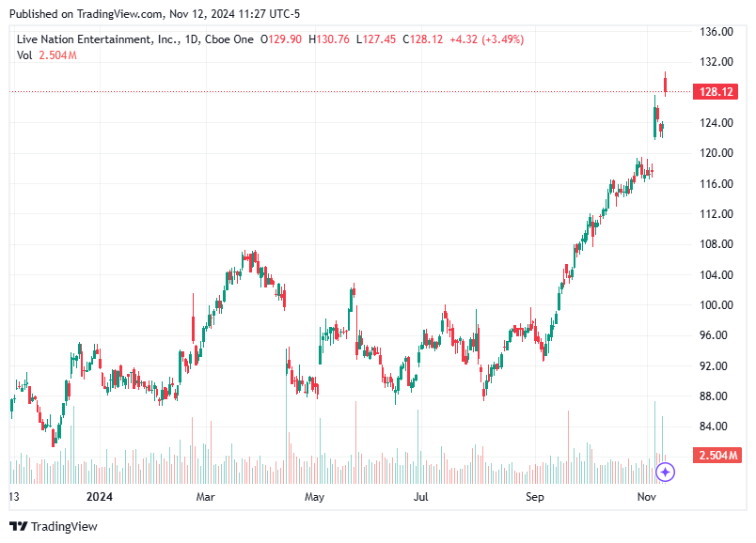Click the Jul label on time axis
Screen dimensions: 756x543
[x=421, y=497]
